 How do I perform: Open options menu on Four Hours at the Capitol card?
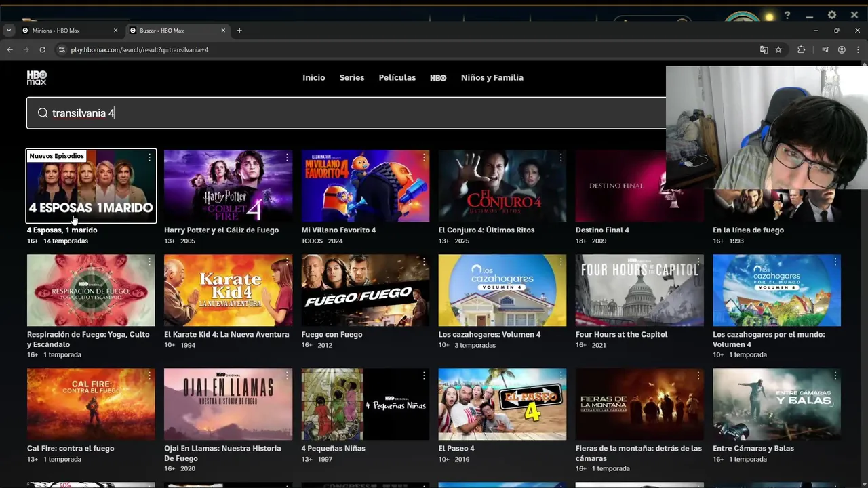(x=698, y=262)
